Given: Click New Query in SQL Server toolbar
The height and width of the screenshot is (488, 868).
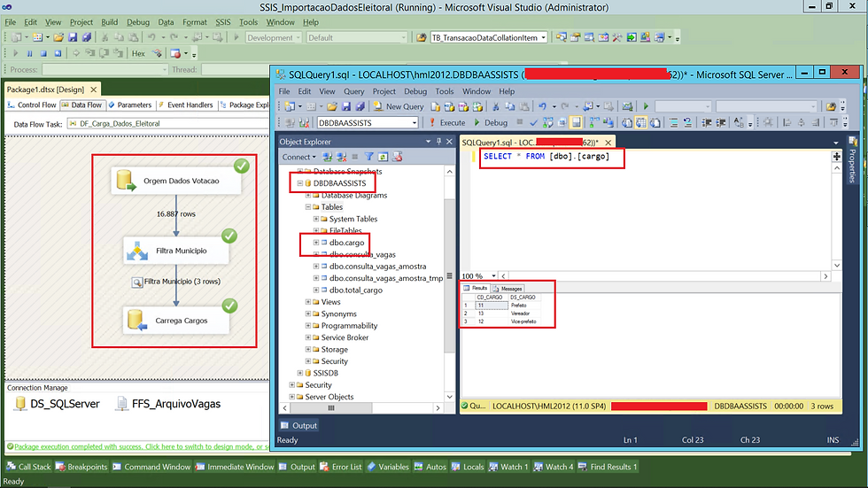Looking at the screenshot, I should click(399, 106).
